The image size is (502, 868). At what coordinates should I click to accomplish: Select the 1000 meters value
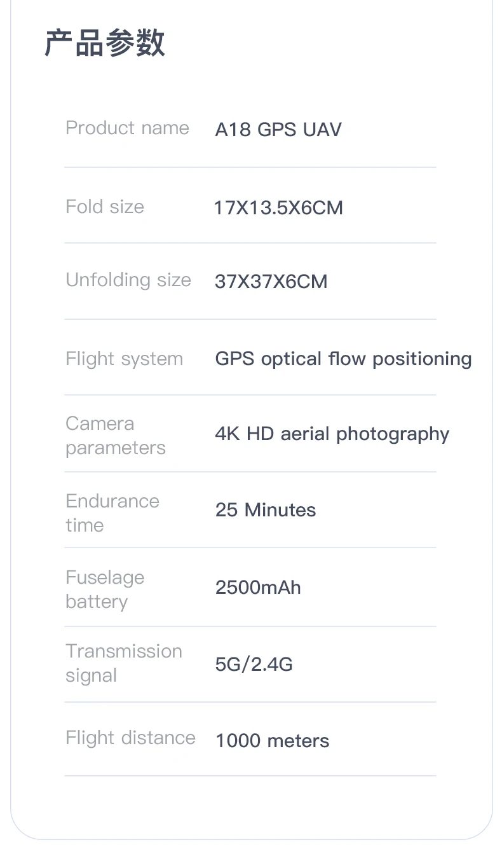(272, 741)
